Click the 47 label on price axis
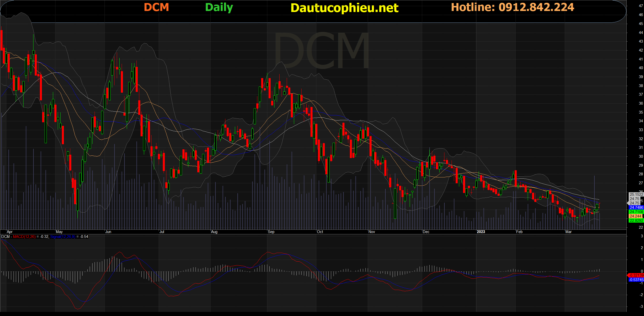Viewport: 644px width, 316px height. (641, 6)
